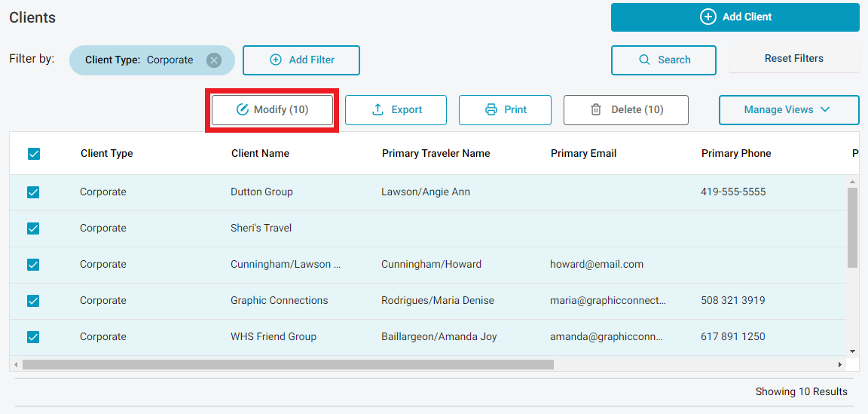
Task: Click the pencil icon on Modify (10)
Action: 242,109
